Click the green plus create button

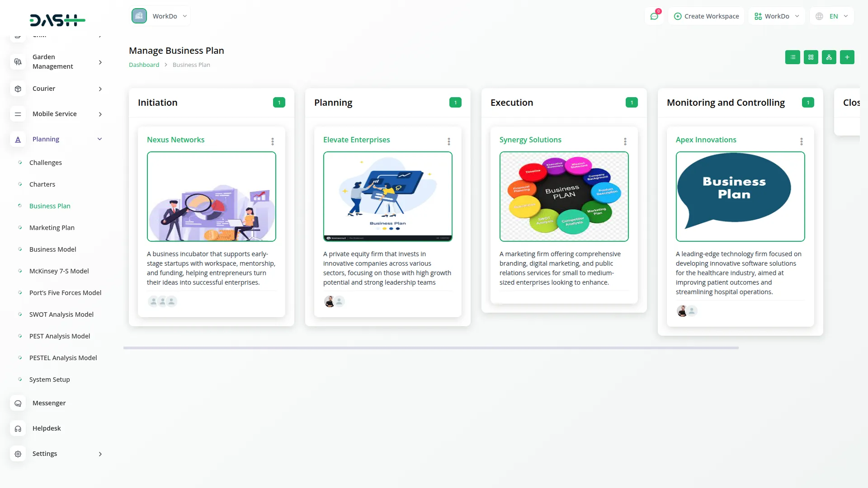(847, 57)
